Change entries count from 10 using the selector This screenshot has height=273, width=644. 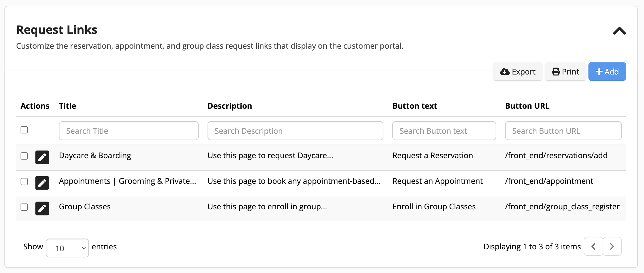[x=67, y=247]
